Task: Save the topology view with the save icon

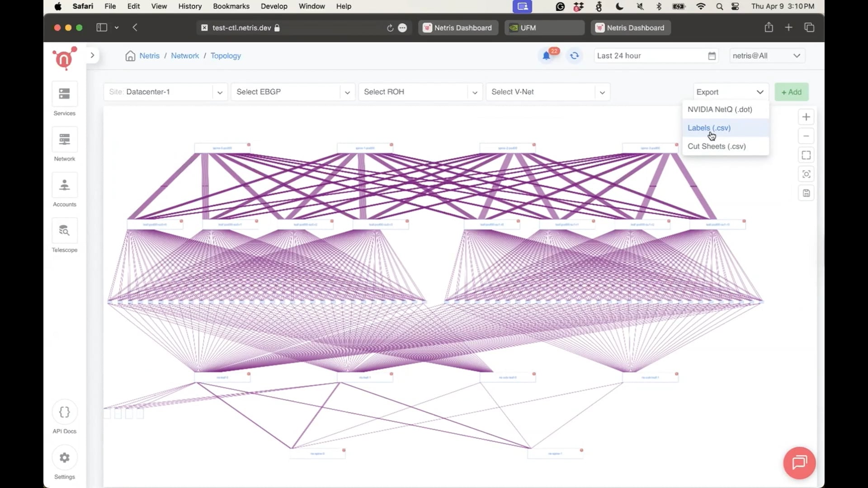Action: click(807, 193)
